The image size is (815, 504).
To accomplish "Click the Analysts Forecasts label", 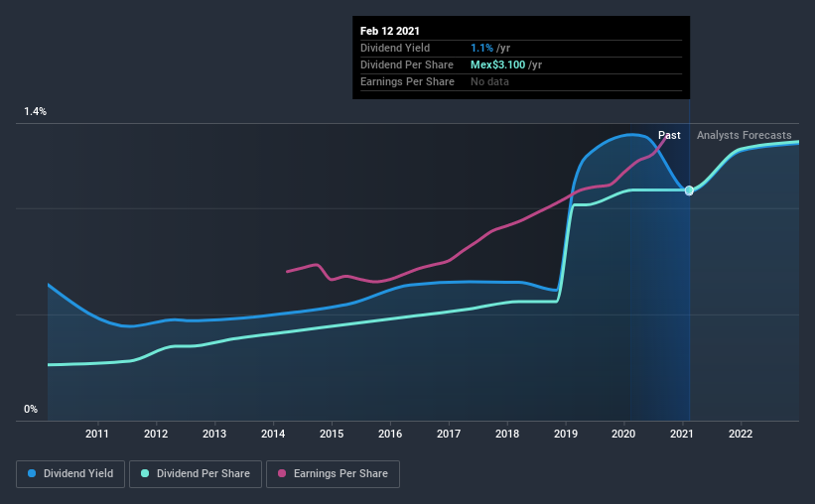I will (744, 135).
